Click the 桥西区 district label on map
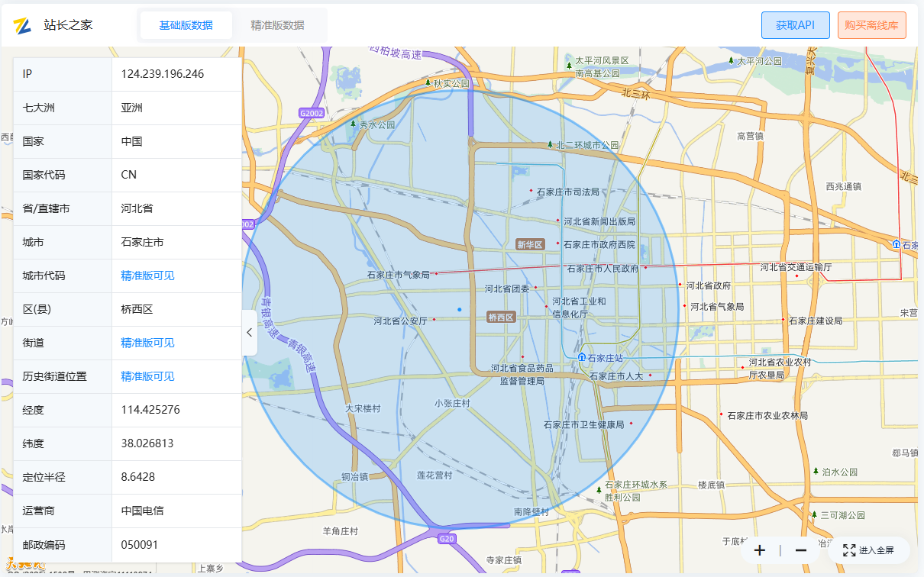The height and width of the screenshot is (577, 924). tap(501, 317)
